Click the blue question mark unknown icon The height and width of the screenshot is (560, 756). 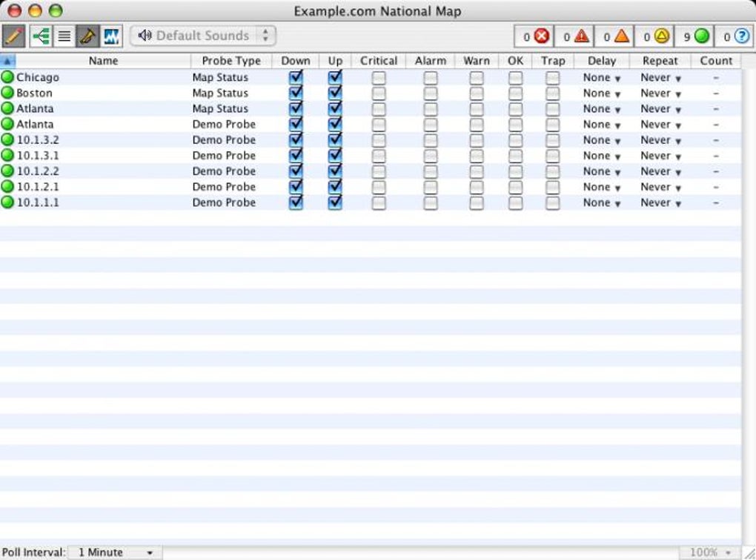coord(742,36)
